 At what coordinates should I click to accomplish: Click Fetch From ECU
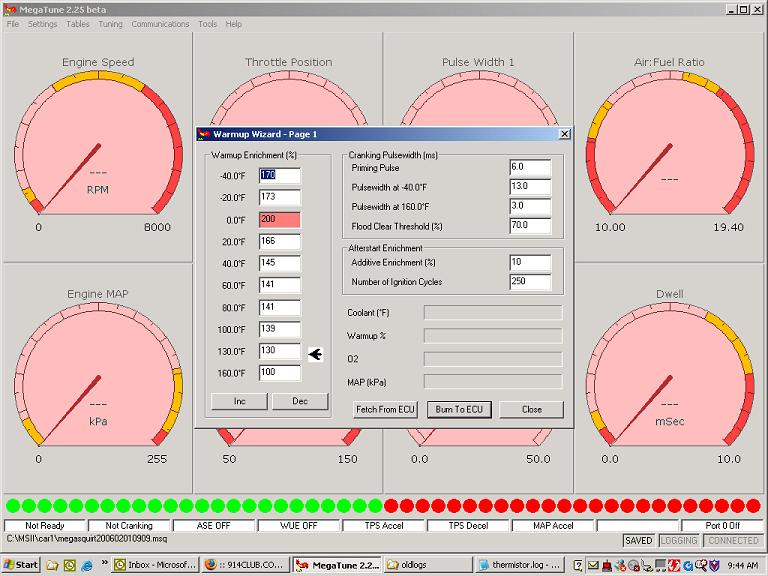coord(385,409)
